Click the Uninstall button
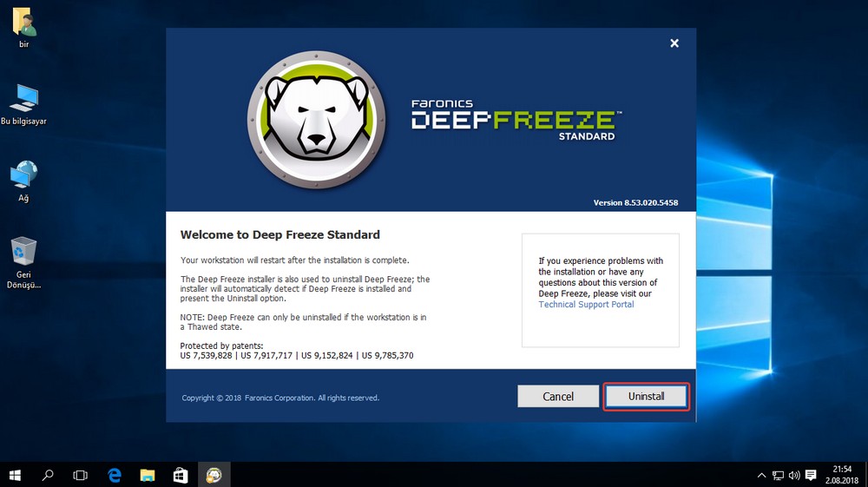Screen dimensions: 868x487 [x=646, y=397]
